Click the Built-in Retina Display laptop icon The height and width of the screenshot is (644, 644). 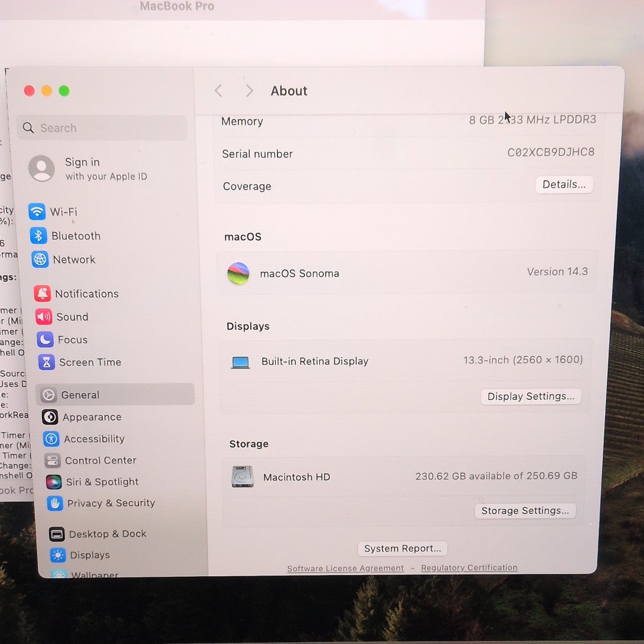(240, 362)
